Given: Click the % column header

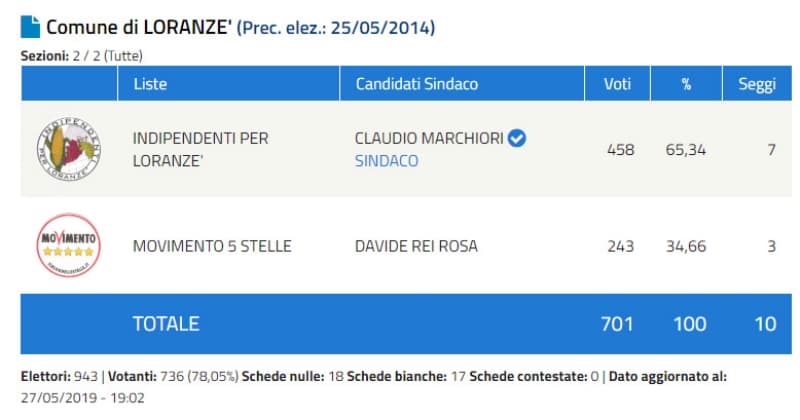Looking at the screenshot, I should tap(686, 84).
